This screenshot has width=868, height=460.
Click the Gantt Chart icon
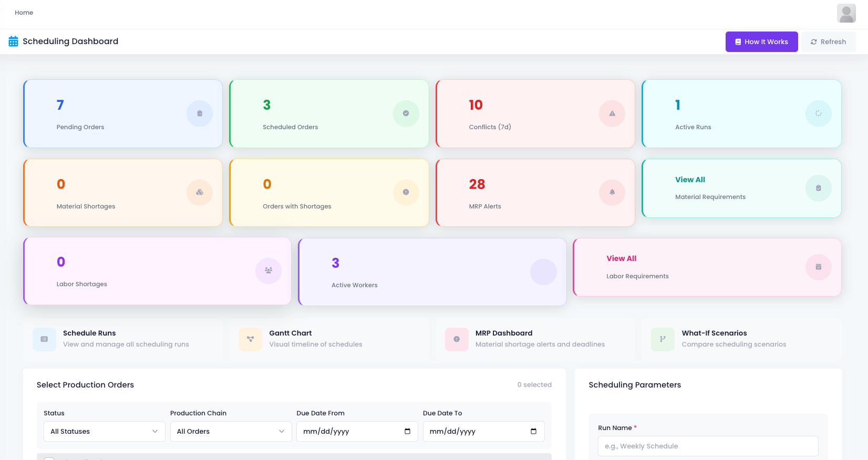(x=250, y=339)
